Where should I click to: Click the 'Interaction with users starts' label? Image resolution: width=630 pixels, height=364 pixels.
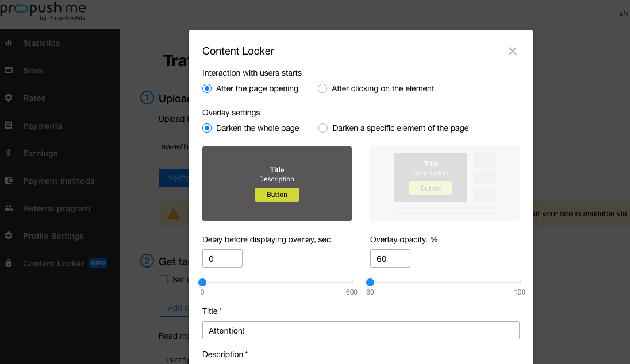coord(252,73)
